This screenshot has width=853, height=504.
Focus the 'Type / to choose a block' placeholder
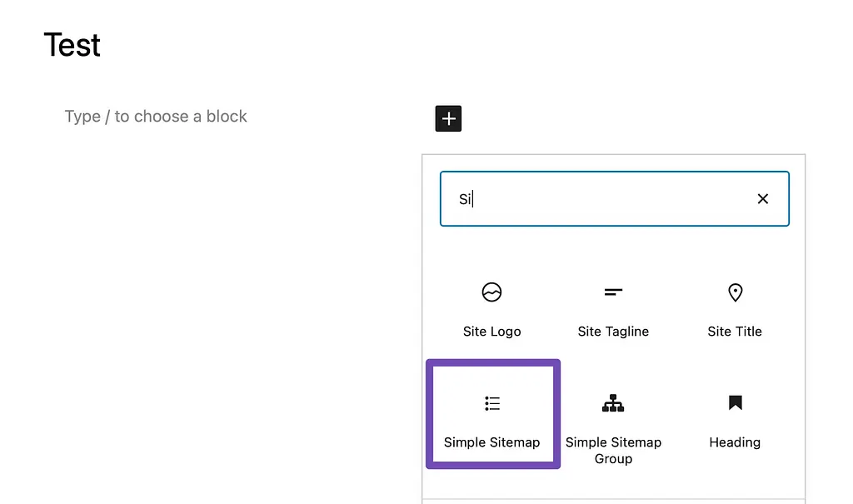(x=156, y=117)
